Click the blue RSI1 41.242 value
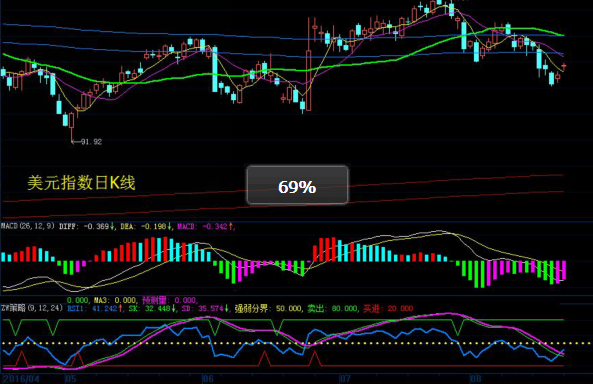593x384 pixels. pyautogui.click(x=95, y=308)
